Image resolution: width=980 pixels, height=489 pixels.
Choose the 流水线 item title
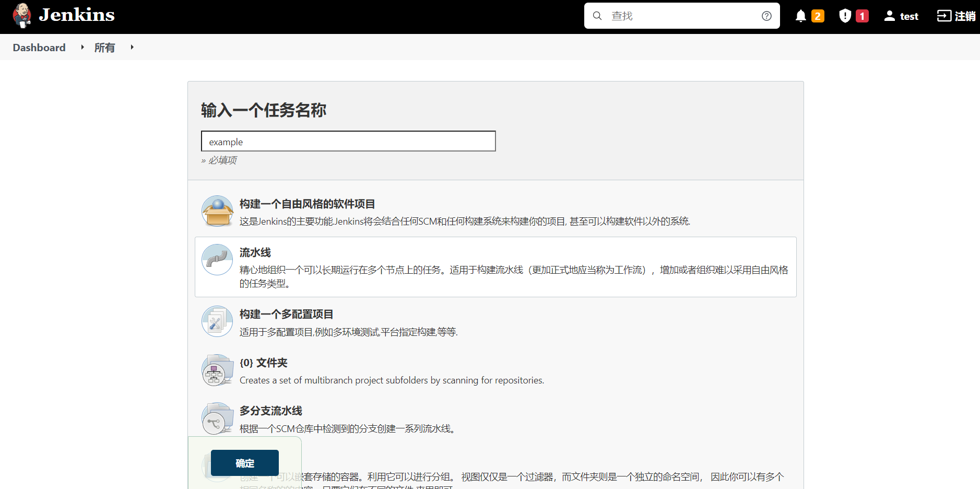(255, 252)
